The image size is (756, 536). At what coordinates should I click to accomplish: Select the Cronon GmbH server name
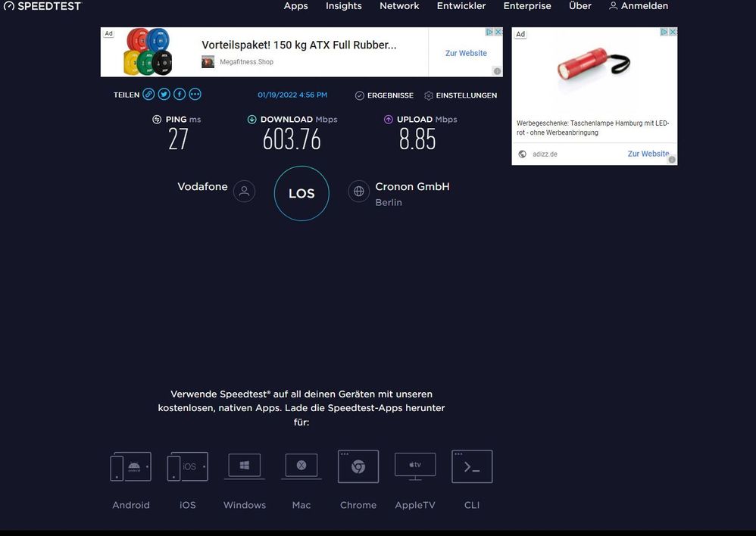pyautogui.click(x=412, y=186)
